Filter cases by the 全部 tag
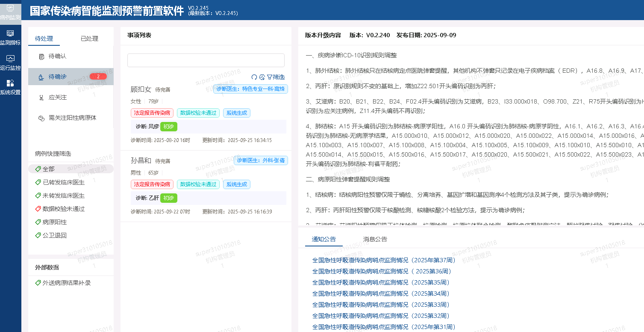 (x=71, y=169)
